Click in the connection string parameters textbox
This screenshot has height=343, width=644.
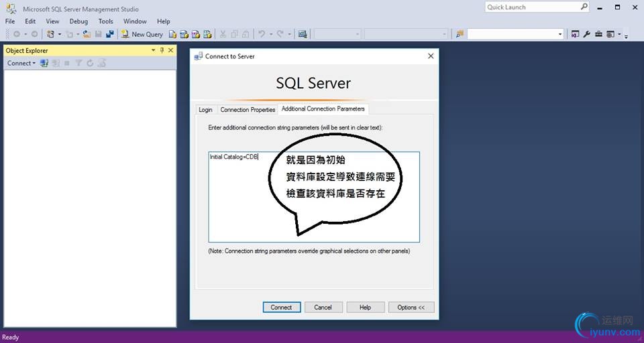[314, 197]
